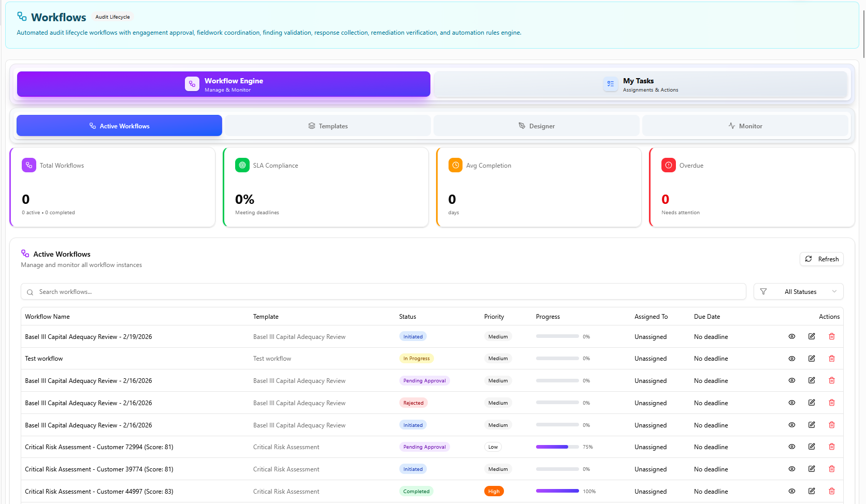
Task: Open the Monitor tab
Action: (x=745, y=126)
